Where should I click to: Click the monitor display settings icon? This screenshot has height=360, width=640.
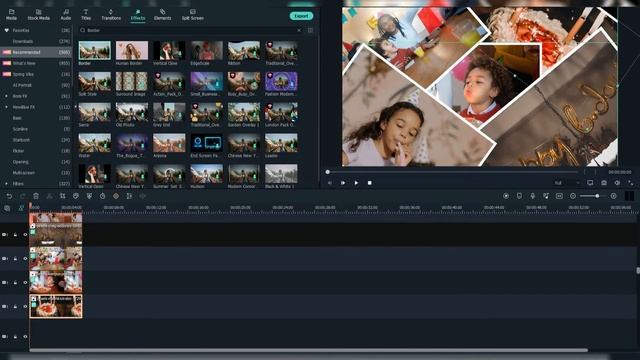[x=590, y=183]
